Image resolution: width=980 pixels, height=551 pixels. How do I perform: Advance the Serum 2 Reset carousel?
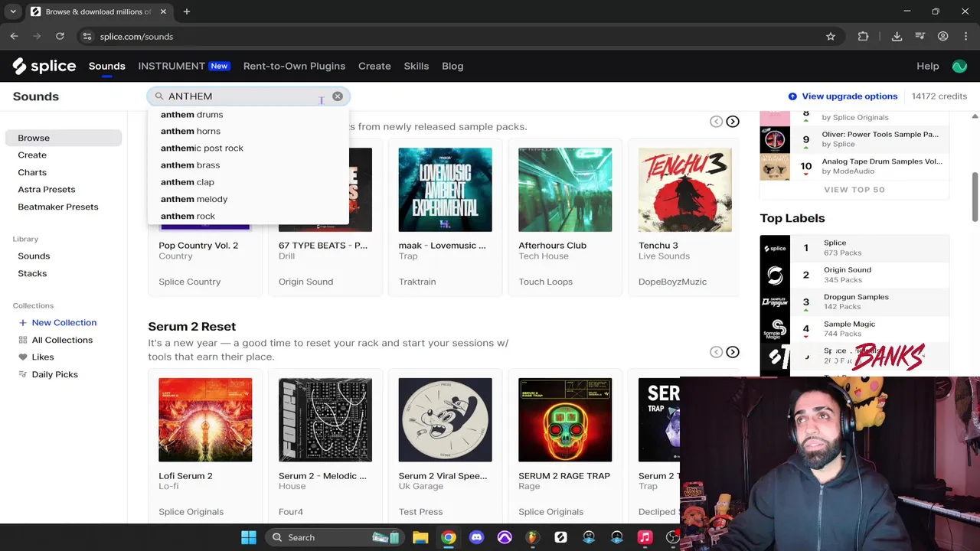tap(733, 352)
